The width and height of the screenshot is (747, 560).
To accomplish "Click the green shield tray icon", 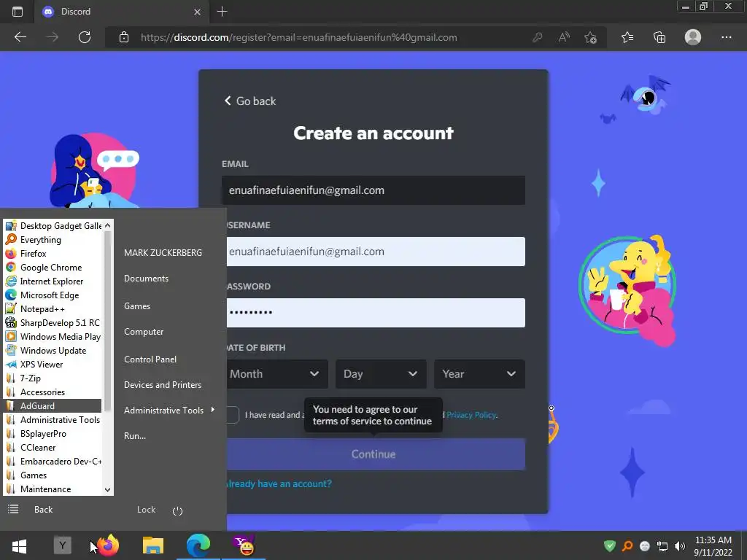I will (609, 545).
